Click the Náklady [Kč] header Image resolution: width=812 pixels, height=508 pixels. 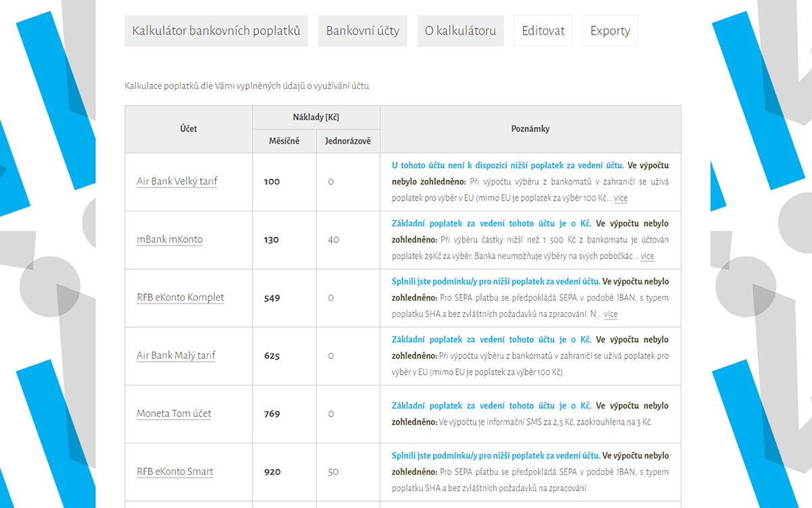[x=316, y=117]
